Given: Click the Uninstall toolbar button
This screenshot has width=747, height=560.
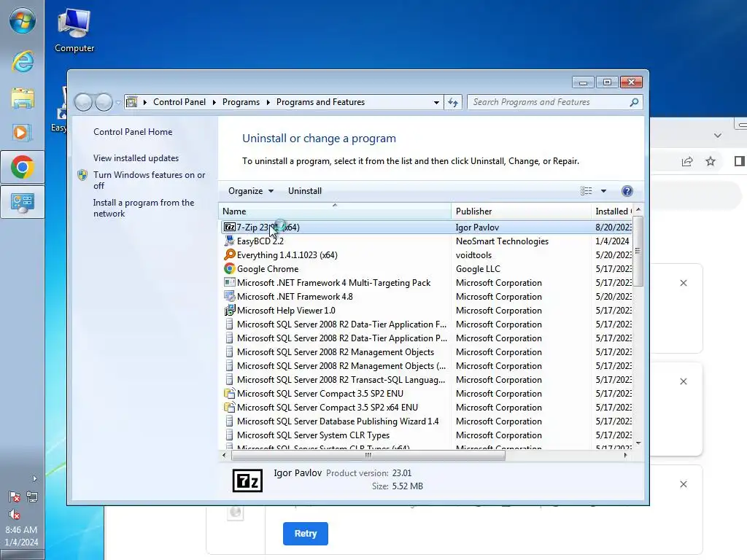Looking at the screenshot, I should click(x=305, y=191).
